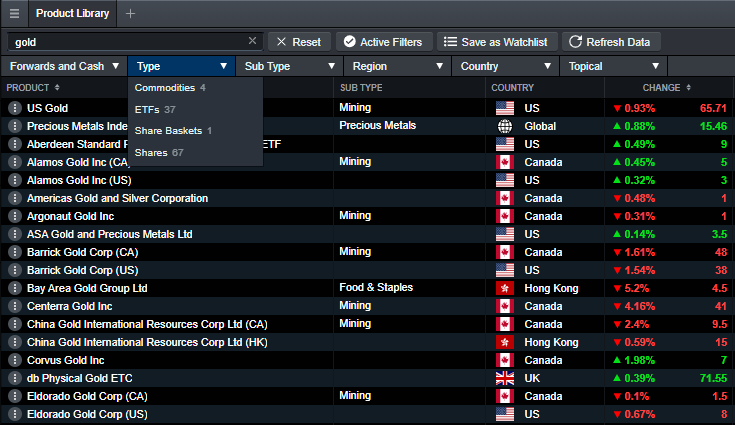735x425 pixels.
Task: Click the Reset button
Action: tap(299, 42)
